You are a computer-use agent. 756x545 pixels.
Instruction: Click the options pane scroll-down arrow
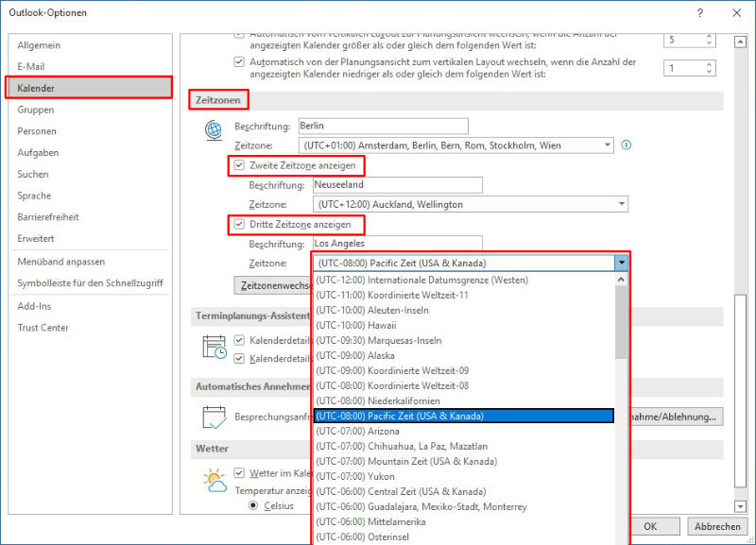(x=740, y=506)
